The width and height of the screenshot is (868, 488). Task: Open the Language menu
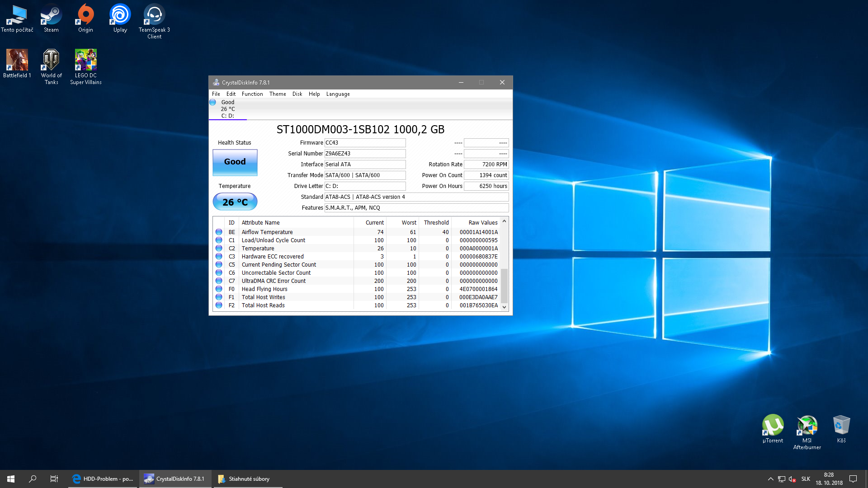tap(338, 94)
